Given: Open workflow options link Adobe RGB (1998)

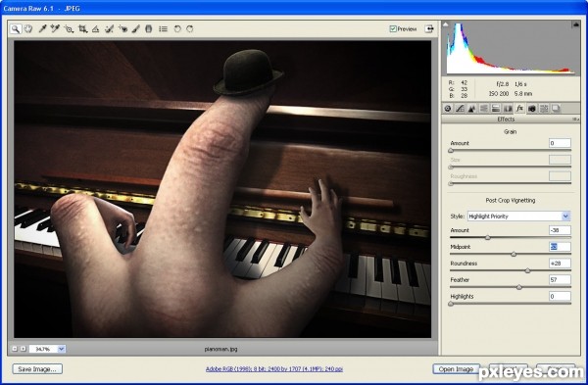Looking at the screenshot, I should (273, 369).
